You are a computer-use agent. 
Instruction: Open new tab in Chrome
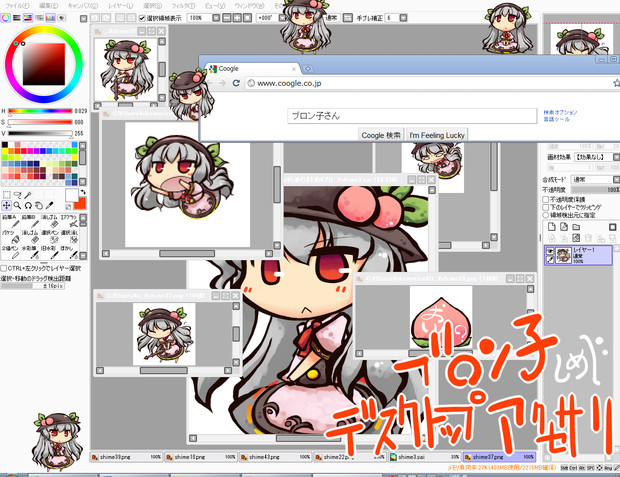coord(308,69)
